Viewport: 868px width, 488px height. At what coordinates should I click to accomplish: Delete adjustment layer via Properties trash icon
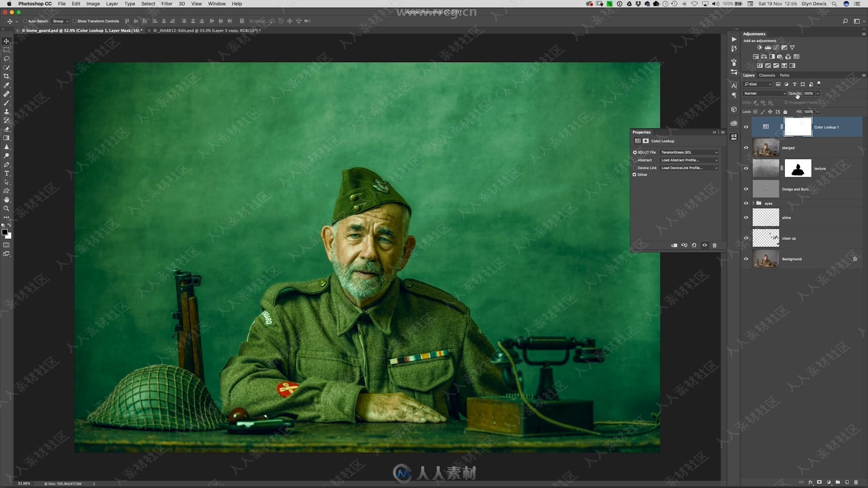pyautogui.click(x=715, y=245)
